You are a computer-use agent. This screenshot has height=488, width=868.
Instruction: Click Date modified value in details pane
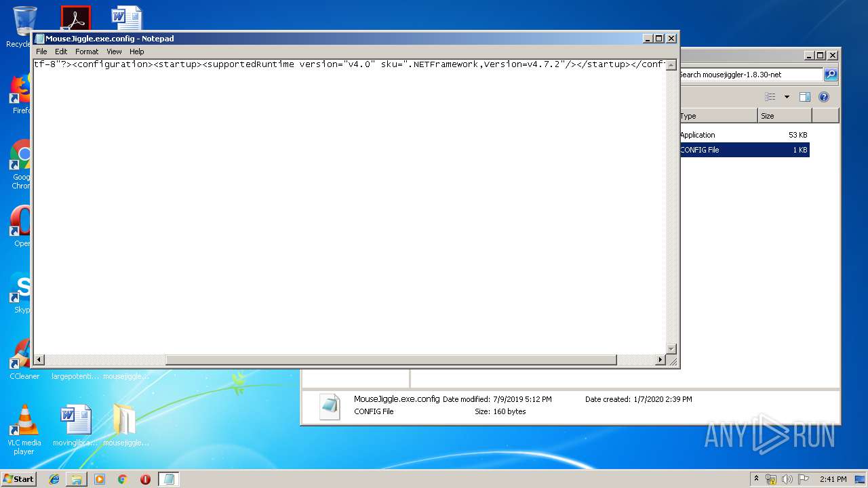pyautogui.click(x=522, y=399)
